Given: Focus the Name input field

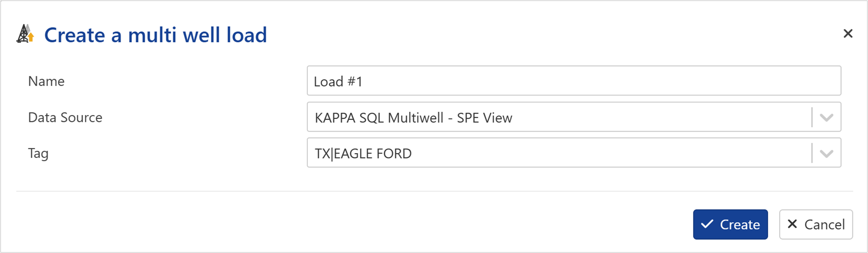Looking at the screenshot, I should (574, 81).
